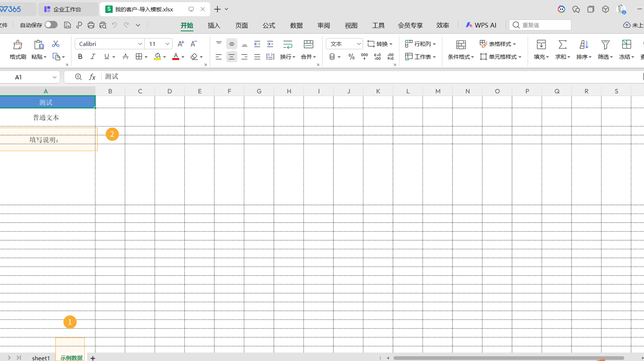Switch to the 页面 ribbon tab
Viewport: 644px width, 361px height.
point(241,25)
